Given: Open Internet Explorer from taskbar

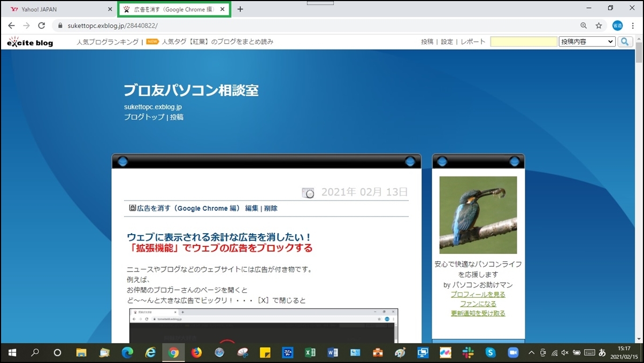Looking at the screenshot, I should coord(150,353).
